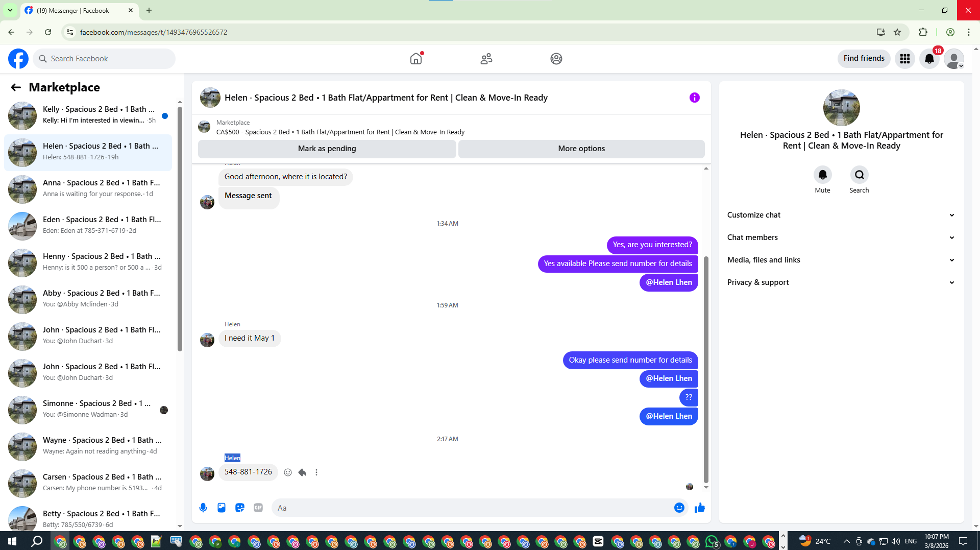
Task: Open Facebook home via the logo
Action: (x=18, y=59)
